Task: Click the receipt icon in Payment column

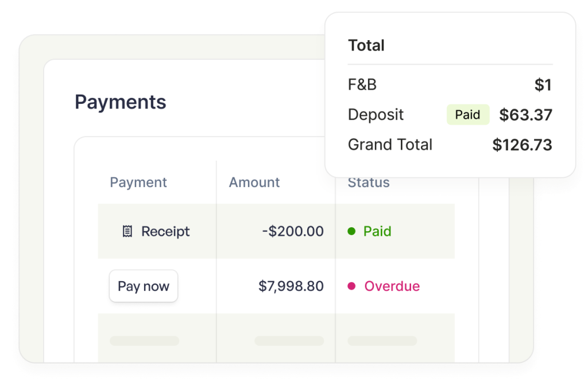Action: (x=127, y=232)
